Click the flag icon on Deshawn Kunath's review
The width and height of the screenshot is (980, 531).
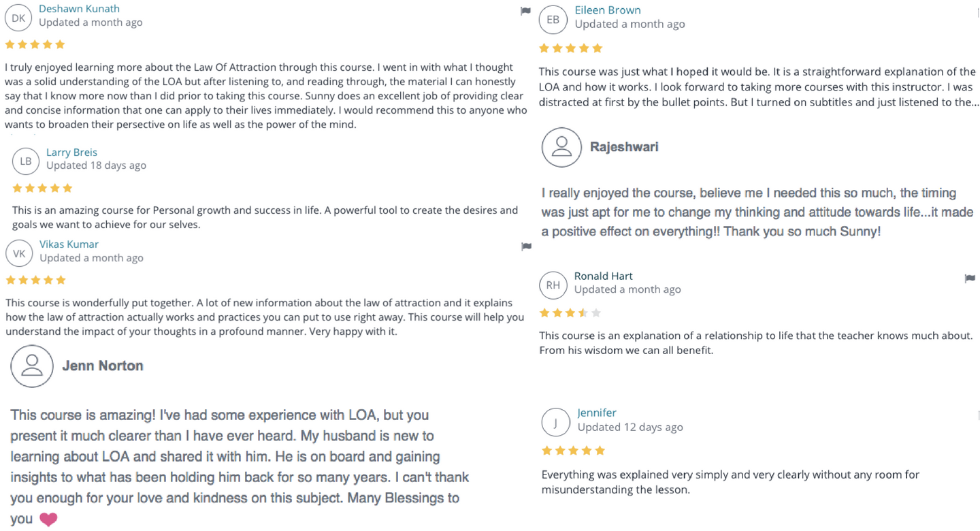[525, 11]
